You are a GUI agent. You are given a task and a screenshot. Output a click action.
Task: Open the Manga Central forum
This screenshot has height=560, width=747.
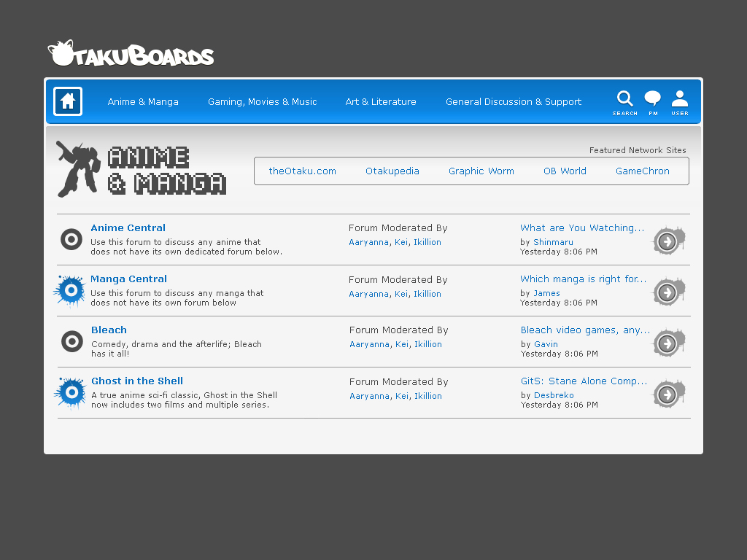pyautogui.click(x=128, y=279)
